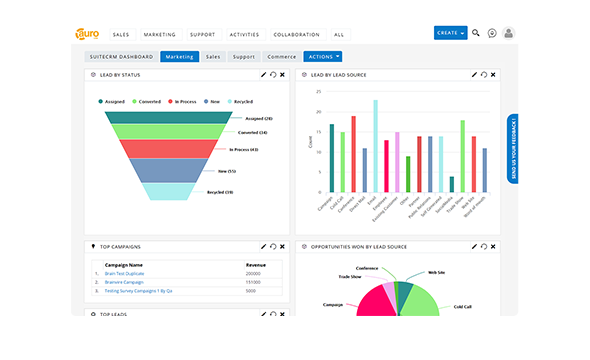Edit the Lead By Lead Source dashlet
Image resolution: width=590 pixels, height=360 pixels.
coord(474,75)
